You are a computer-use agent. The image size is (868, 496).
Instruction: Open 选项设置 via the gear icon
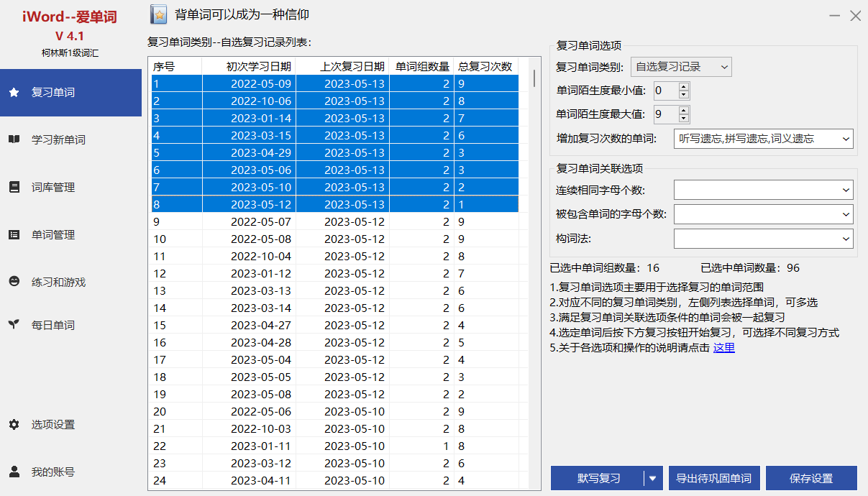[14, 425]
